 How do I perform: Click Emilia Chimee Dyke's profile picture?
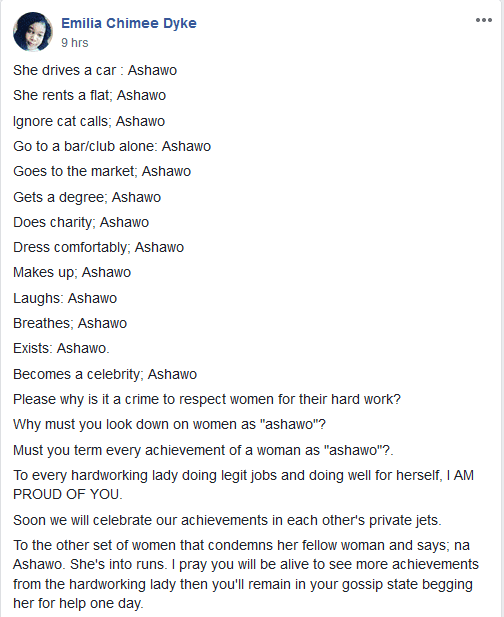click(x=33, y=32)
